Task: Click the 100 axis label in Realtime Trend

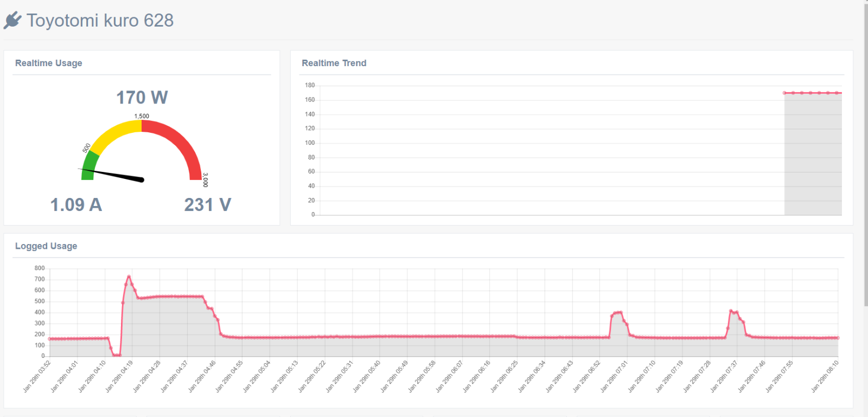Action: click(310, 143)
